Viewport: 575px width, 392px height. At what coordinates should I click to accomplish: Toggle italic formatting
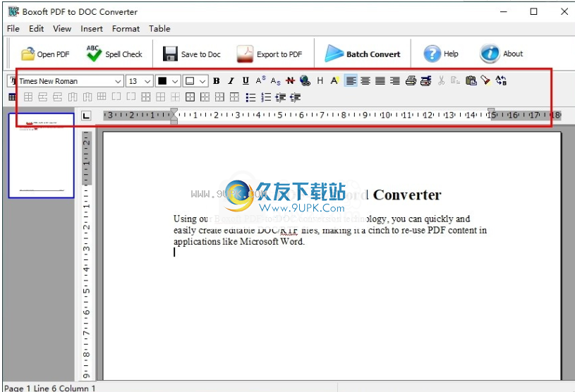[x=231, y=81]
